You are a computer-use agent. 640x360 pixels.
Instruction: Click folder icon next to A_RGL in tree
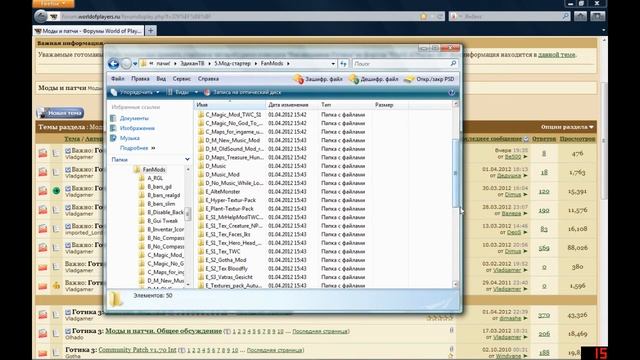(x=142, y=178)
